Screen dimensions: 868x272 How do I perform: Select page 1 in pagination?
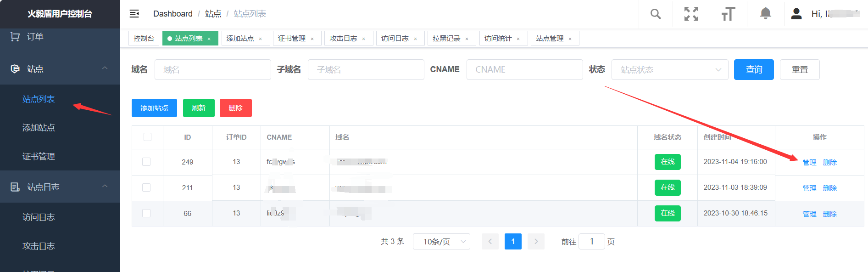(x=513, y=241)
